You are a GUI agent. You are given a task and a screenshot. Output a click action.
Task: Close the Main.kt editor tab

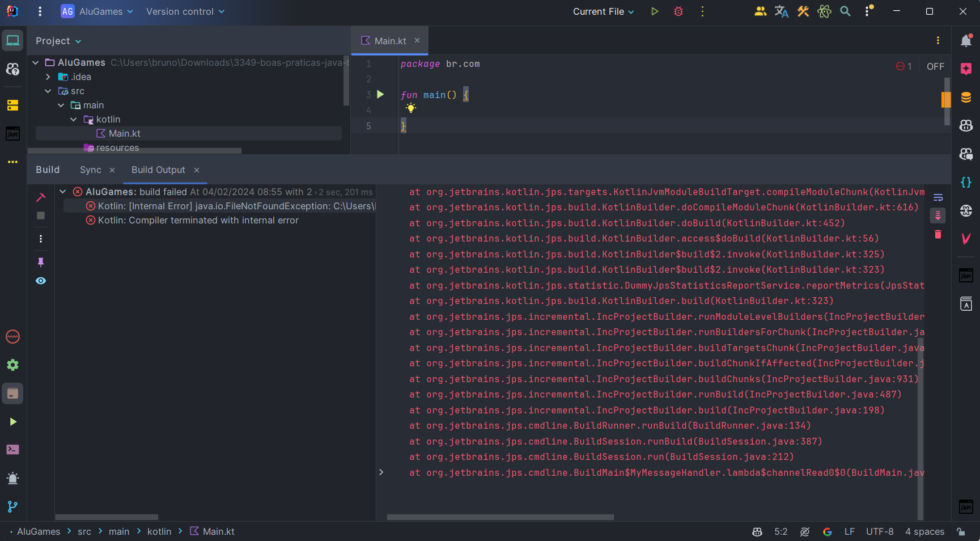[x=417, y=40]
